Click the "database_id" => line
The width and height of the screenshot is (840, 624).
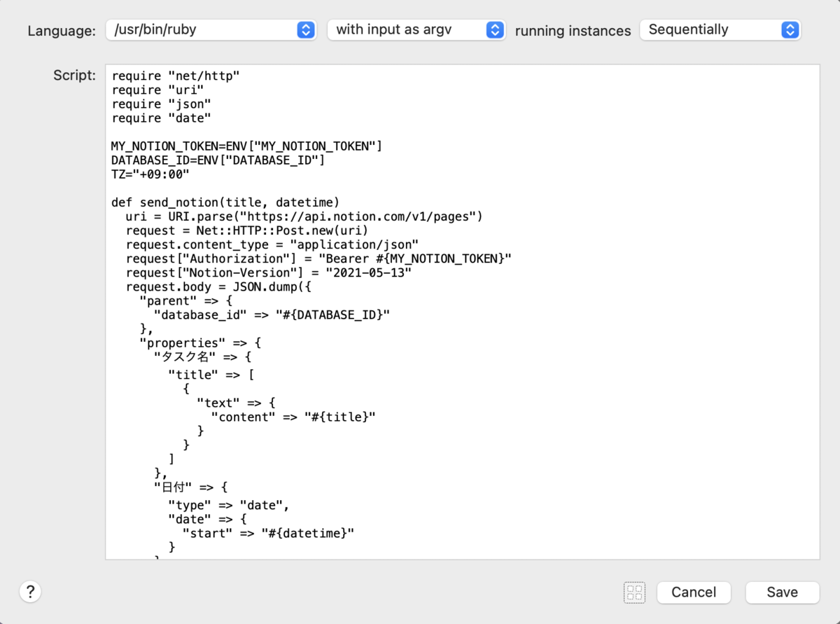coord(272,315)
